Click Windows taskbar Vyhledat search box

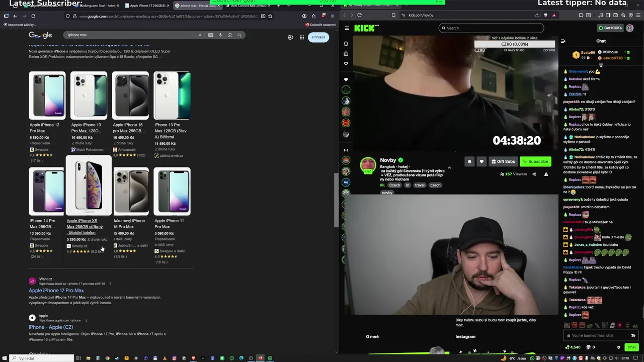(x=41, y=358)
